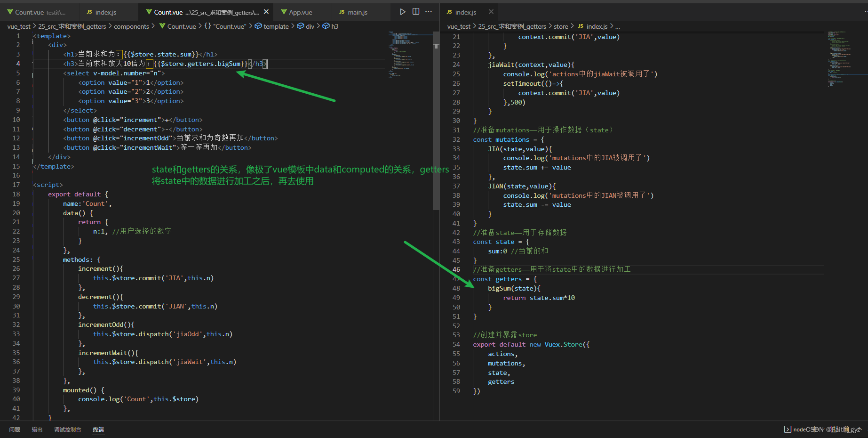Click the n:1, data line
The image size is (868, 438).
(132, 231)
